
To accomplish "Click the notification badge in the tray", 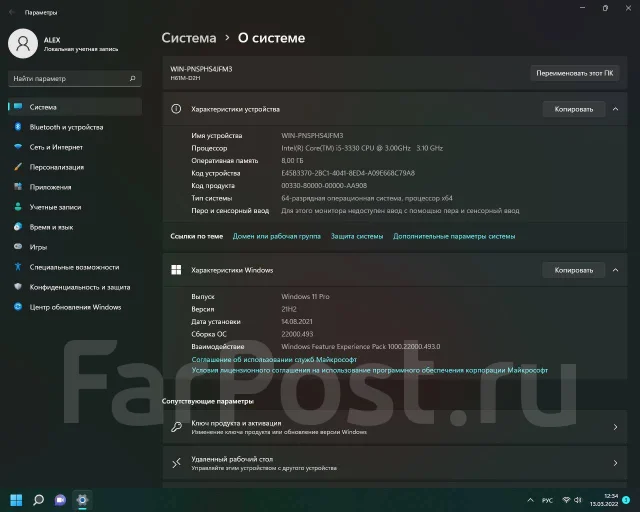I will [x=626, y=500].
